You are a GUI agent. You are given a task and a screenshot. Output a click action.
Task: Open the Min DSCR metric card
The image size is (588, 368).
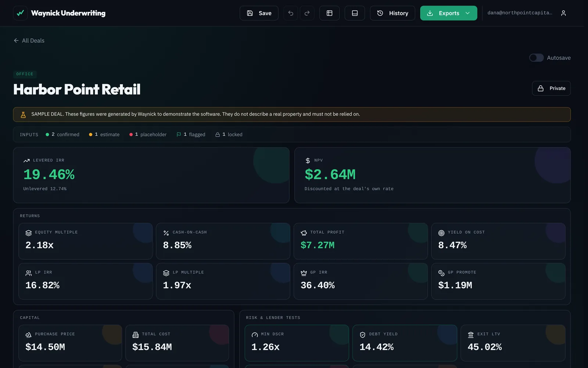pyautogui.click(x=297, y=343)
